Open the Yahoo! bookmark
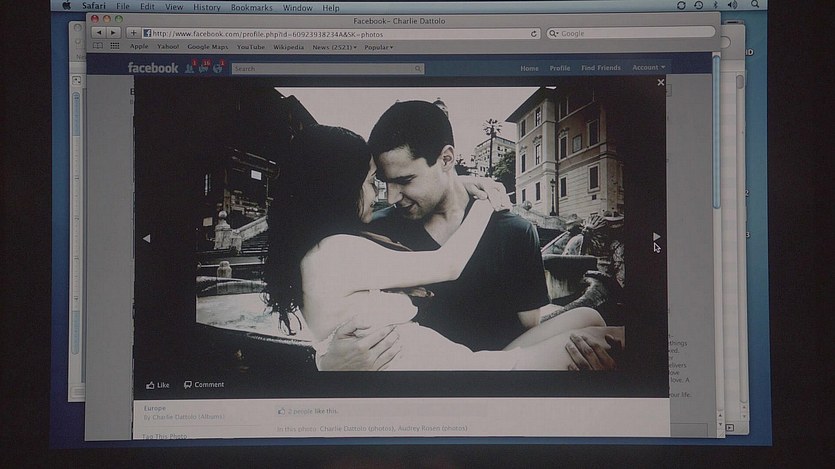Screen dimensions: 835x469 [x=168, y=46]
